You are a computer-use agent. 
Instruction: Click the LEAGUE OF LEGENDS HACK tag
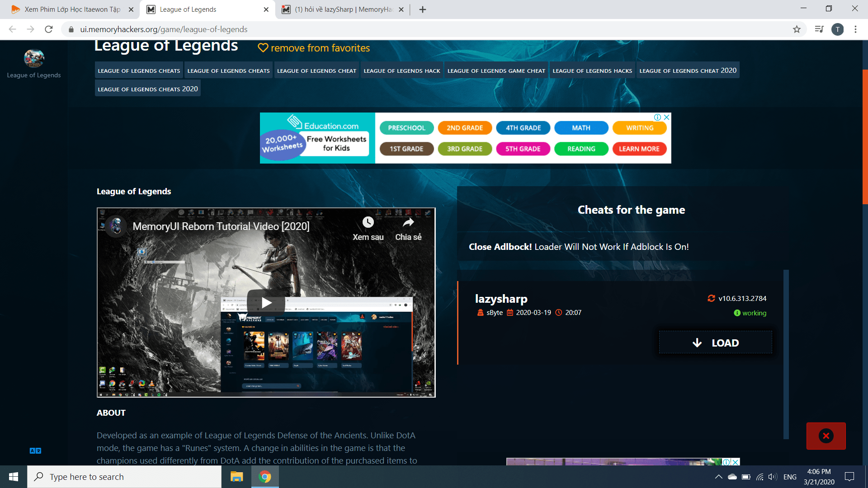pos(401,70)
